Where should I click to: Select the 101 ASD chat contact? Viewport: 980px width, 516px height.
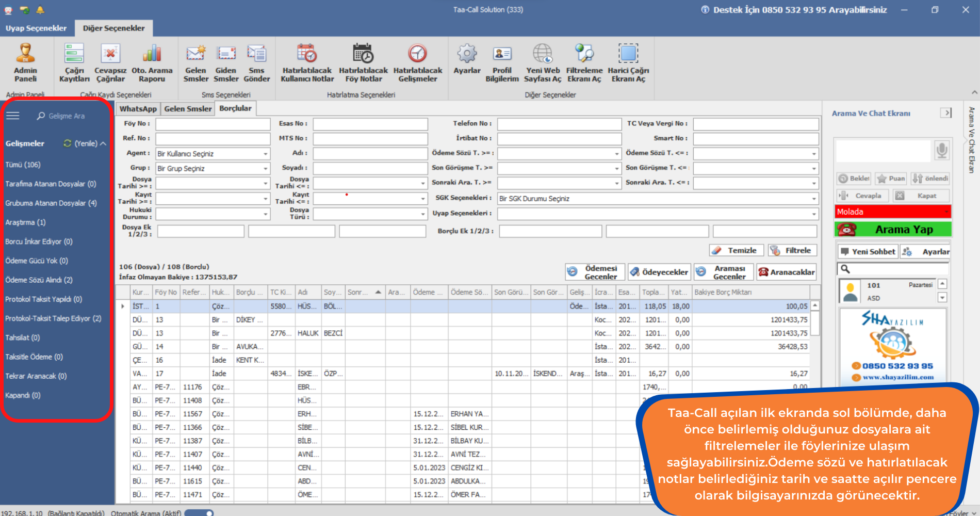[886, 291]
